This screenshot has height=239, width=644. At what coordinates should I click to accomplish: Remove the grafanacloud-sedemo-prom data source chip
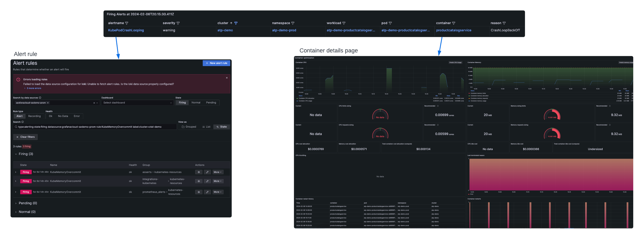pos(48,103)
